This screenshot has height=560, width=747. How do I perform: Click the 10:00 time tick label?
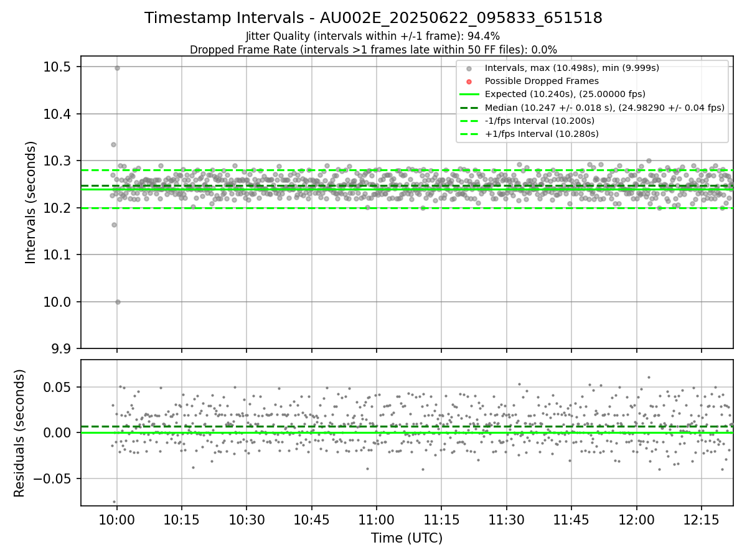[x=117, y=520]
